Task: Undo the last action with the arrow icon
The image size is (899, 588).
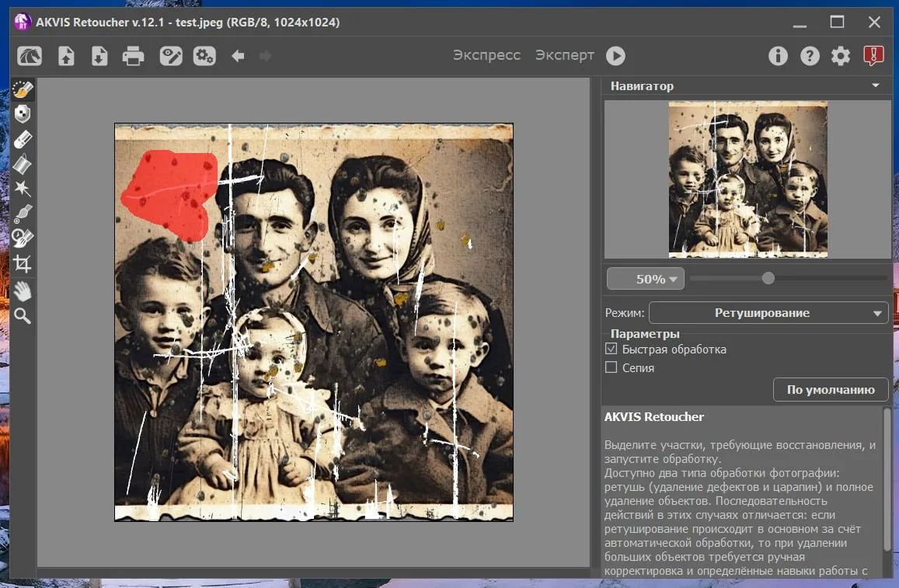Action: click(x=238, y=55)
